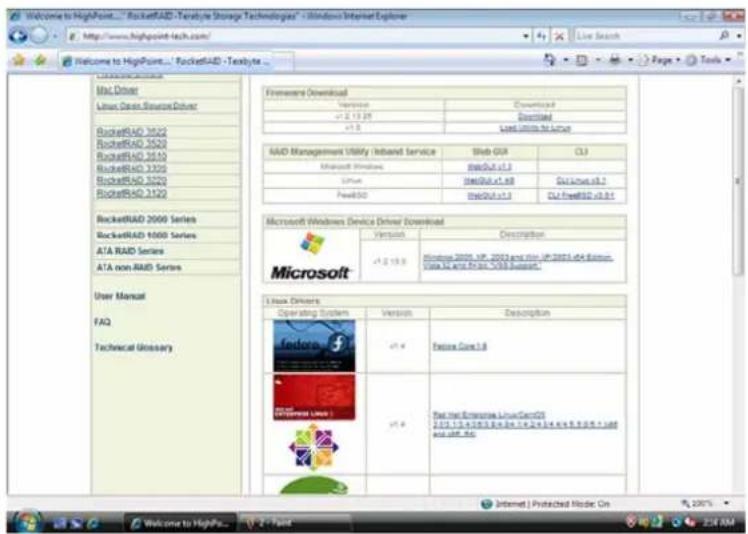The image size is (748, 534).
Task: Click the Home icon in the command bar
Action: click(550, 60)
